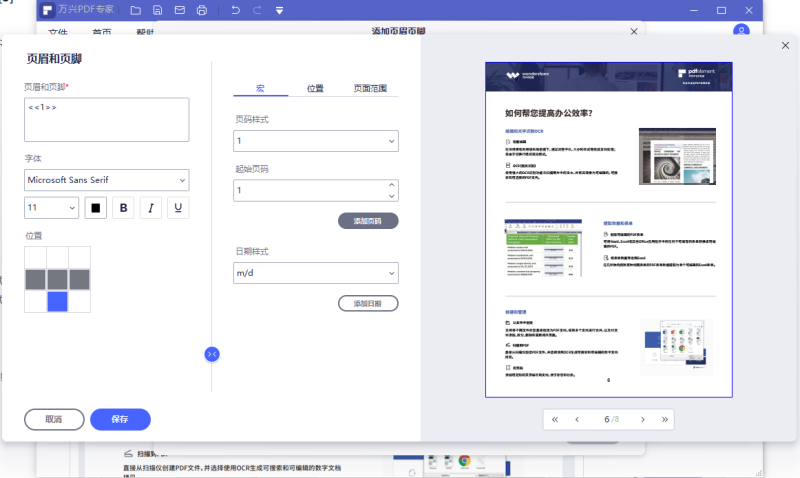Toggle italic formatting button
Image resolution: width=800 pixels, height=478 pixels.
point(151,208)
